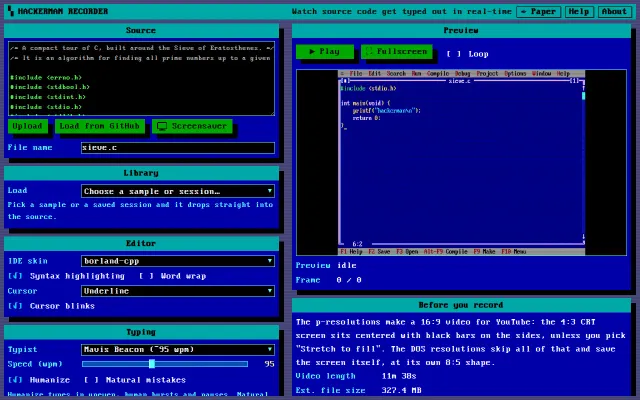Open the Library Load sample dropdown
The height and width of the screenshot is (400, 640).
tap(178, 191)
